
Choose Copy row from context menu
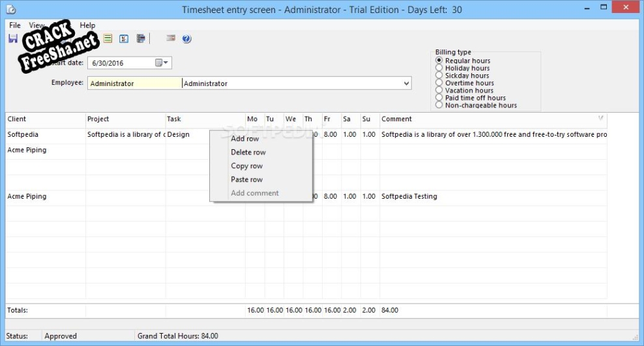pos(247,166)
